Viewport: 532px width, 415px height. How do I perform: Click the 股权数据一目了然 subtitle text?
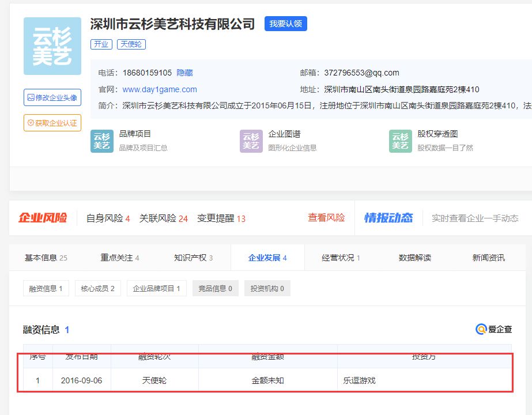pos(446,148)
